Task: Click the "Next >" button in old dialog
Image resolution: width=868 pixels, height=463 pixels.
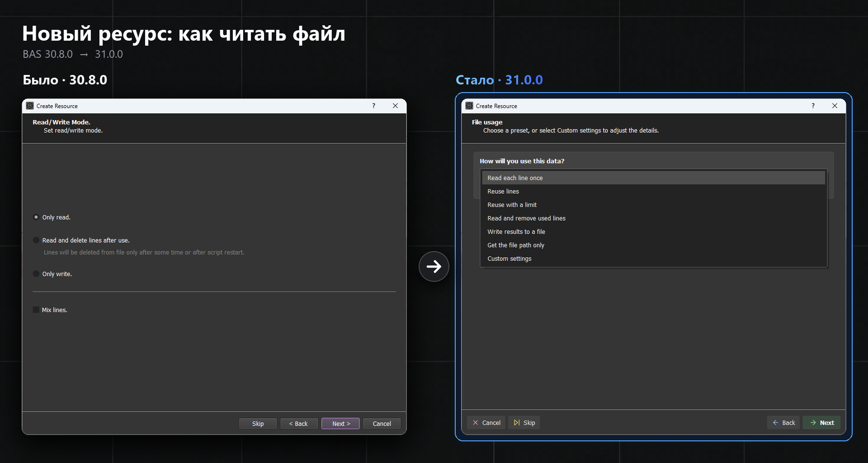Action: 341,424
